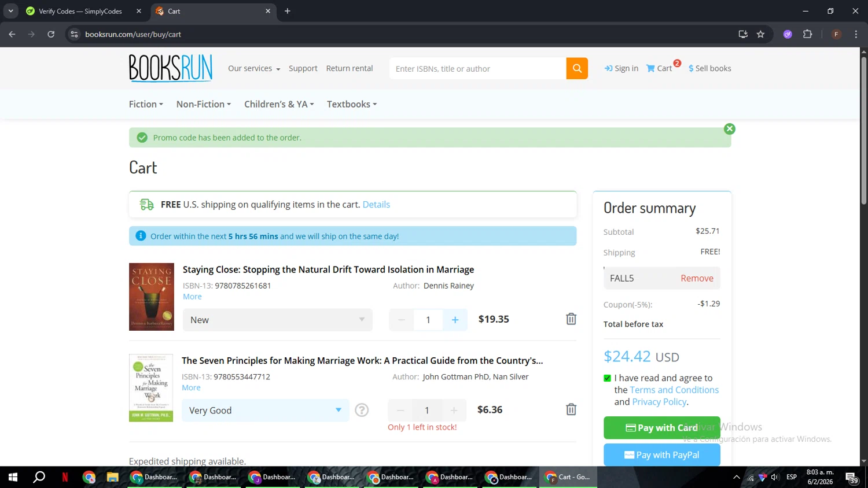The height and width of the screenshot is (488, 868).
Task: Decrease quantity of Seven Principles book
Action: pos(400,410)
